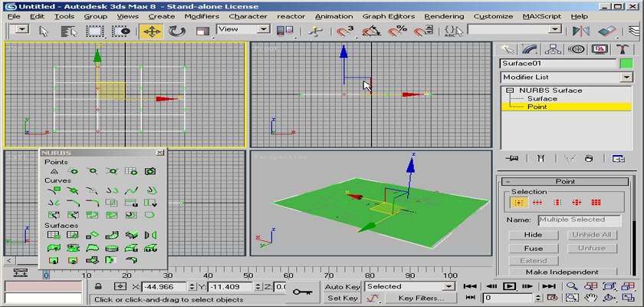Screen dimensions: 644x307
Task: Click the Surface01 object name field
Action: [x=558, y=64]
